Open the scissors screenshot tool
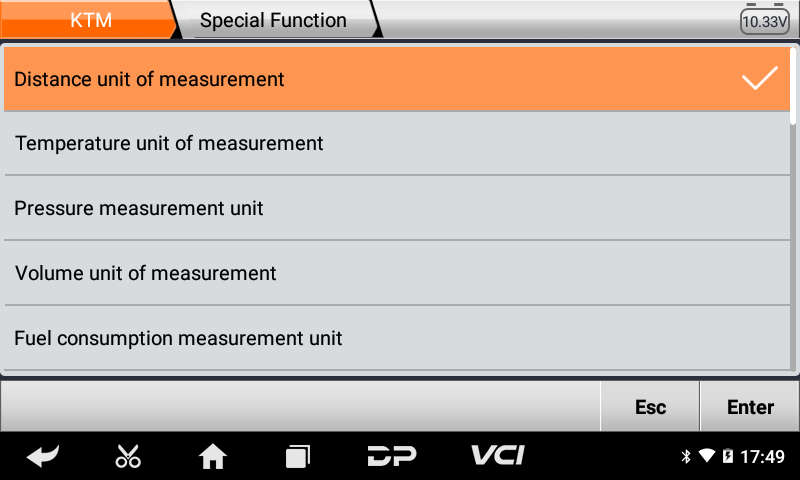 (x=128, y=456)
